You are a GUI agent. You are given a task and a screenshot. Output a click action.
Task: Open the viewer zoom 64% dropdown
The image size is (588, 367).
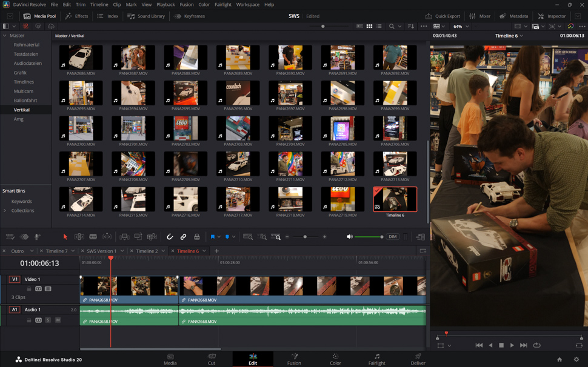(461, 27)
